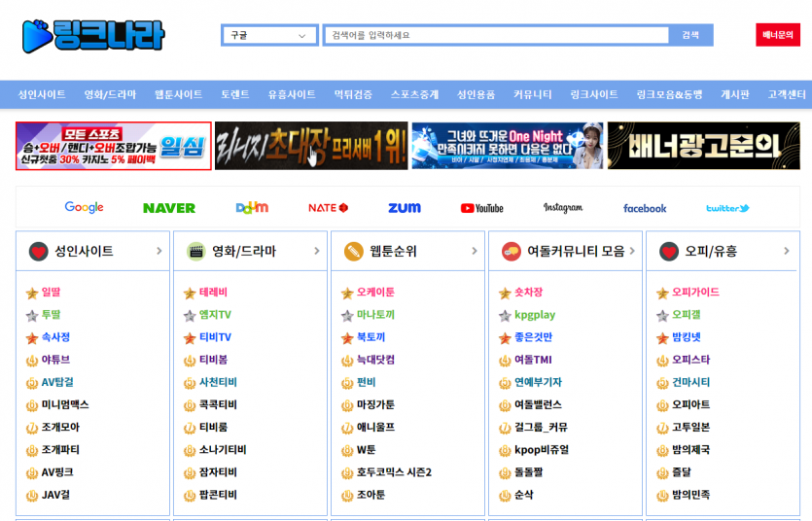
Task: Expand the 여돌커뮤니티 모음 panel chevron
Action: pos(632,251)
